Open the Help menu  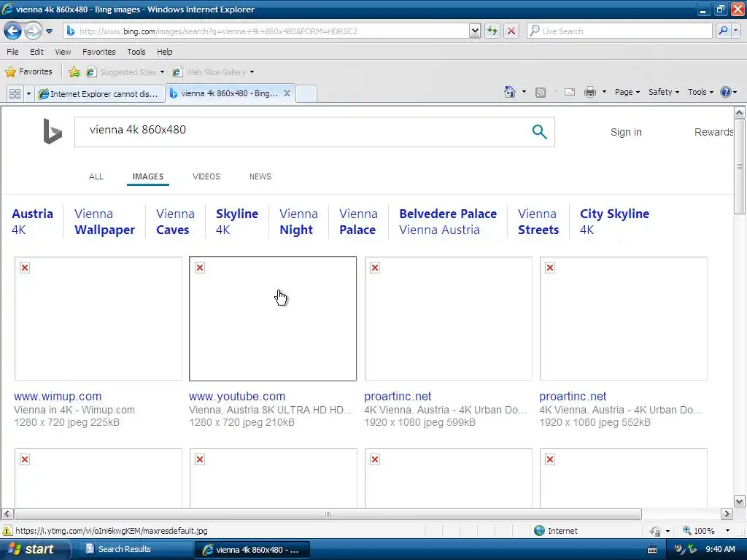coord(165,52)
